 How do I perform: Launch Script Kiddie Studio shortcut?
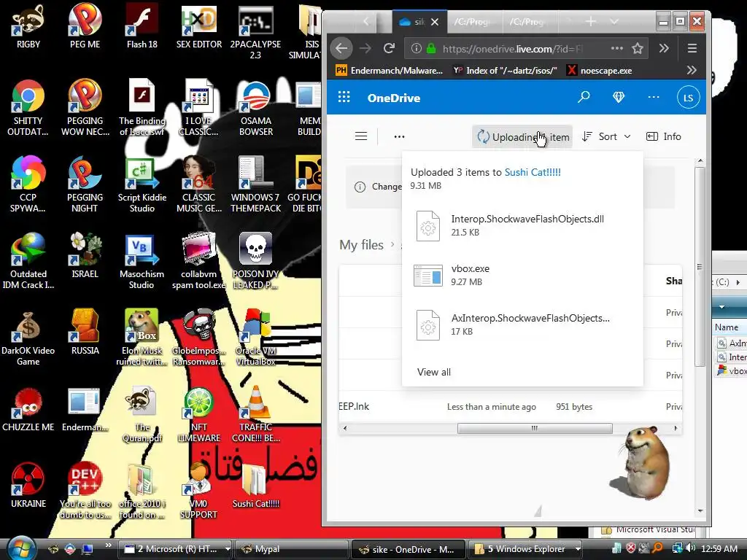(142, 184)
